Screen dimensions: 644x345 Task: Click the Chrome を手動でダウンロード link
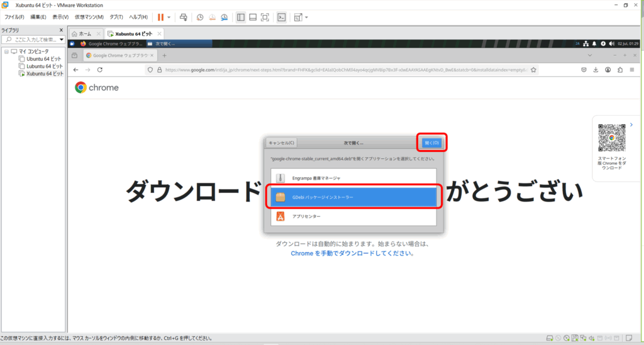(x=352, y=253)
